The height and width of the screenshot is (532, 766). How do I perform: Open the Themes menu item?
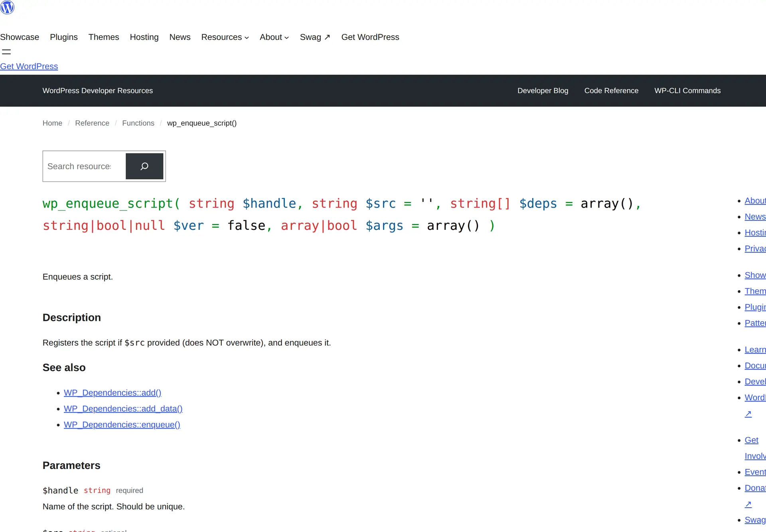[104, 37]
